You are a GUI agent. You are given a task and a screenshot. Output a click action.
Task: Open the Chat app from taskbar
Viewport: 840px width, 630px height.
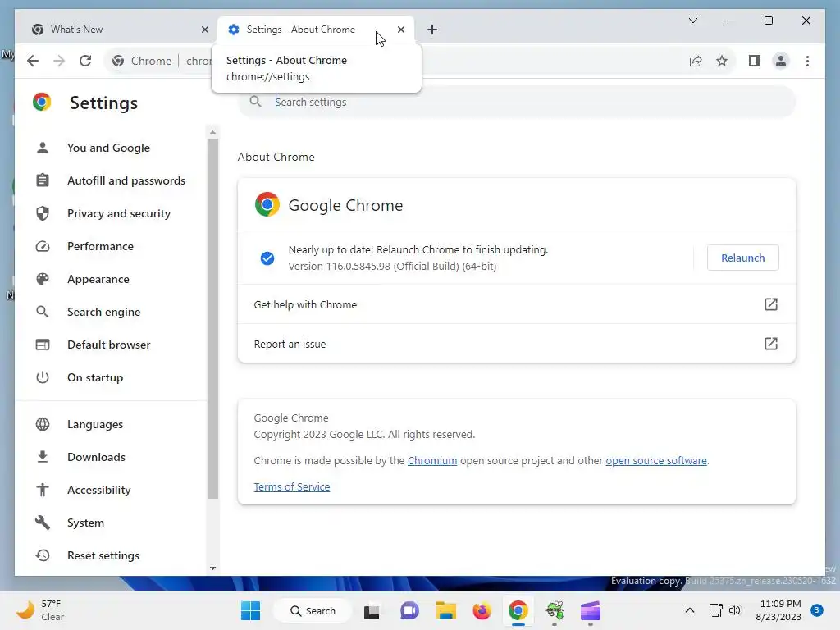(x=409, y=610)
